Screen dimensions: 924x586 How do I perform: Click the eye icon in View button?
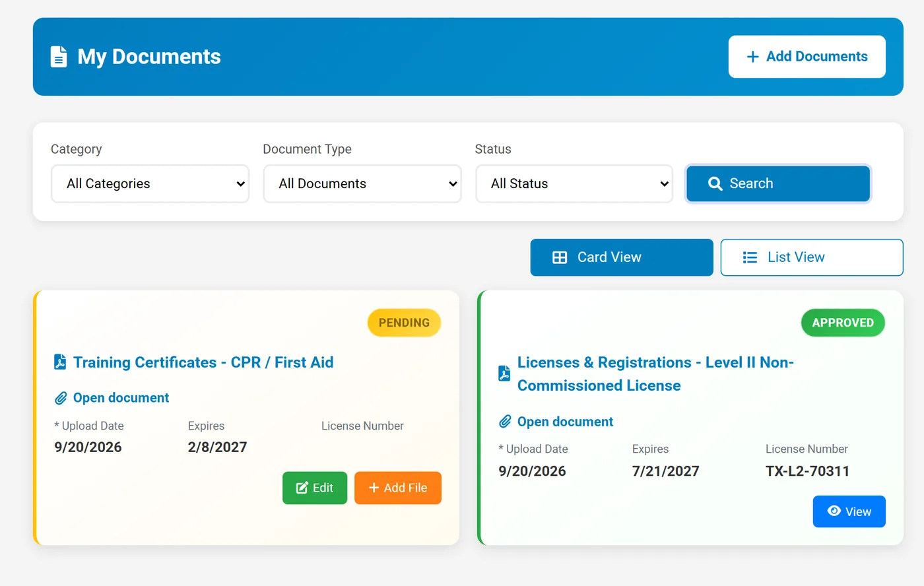pyautogui.click(x=834, y=511)
